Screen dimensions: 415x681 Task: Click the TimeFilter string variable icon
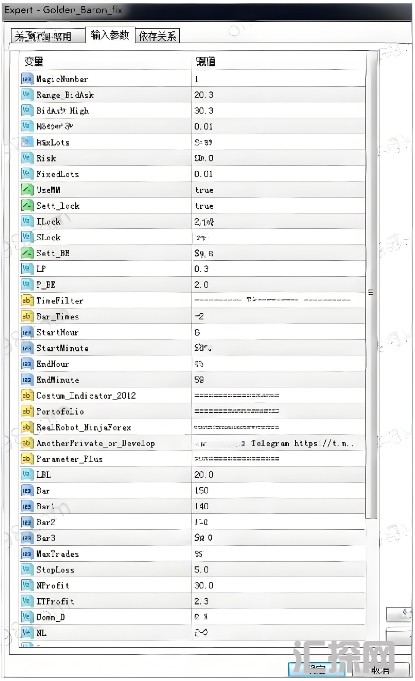point(27,301)
